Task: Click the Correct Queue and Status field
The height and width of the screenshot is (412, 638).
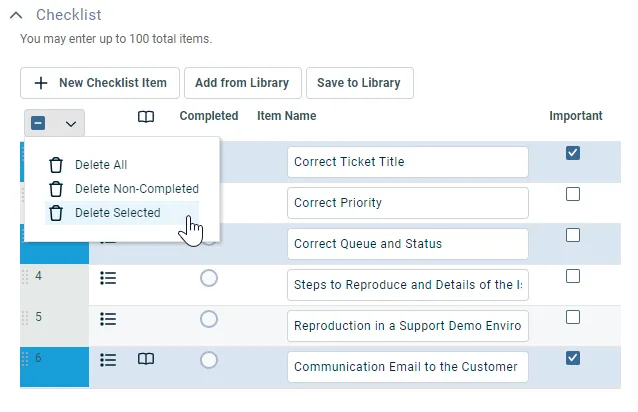Action: pos(407,244)
